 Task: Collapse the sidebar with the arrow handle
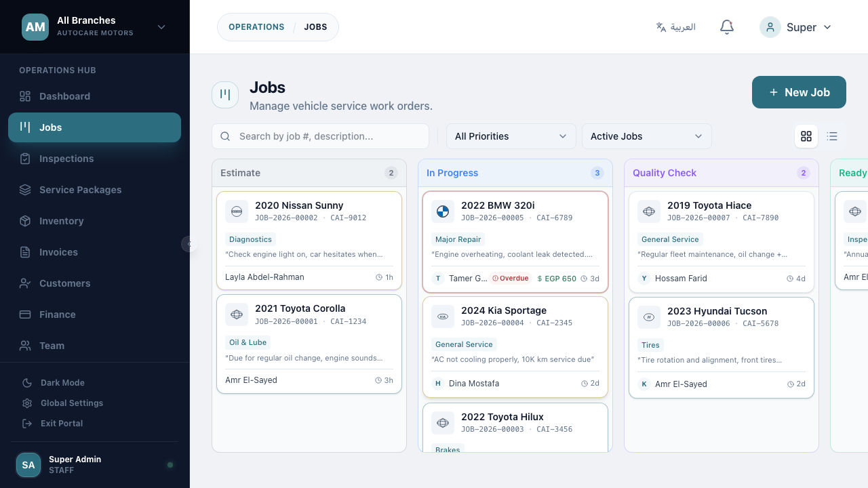(x=189, y=244)
